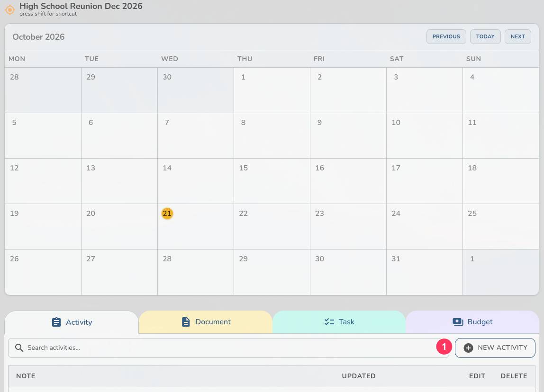This screenshot has height=392, width=544.
Task: Click the Activity tab clipboard icon
Action: pyautogui.click(x=56, y=322)
